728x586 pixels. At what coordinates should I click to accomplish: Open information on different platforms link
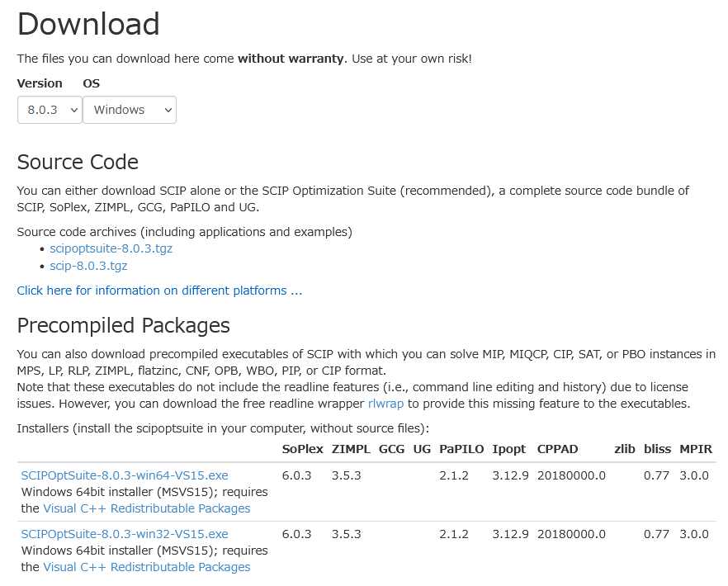(x=159, y=291)
